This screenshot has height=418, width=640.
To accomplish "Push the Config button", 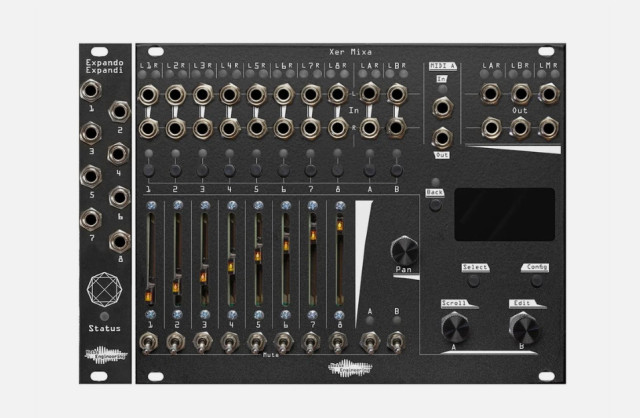I will (x=536, y=280).
